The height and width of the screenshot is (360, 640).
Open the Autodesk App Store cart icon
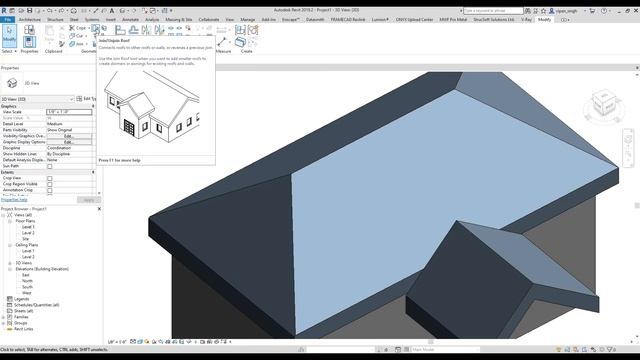pyautogui.click(x=592, y=11)
